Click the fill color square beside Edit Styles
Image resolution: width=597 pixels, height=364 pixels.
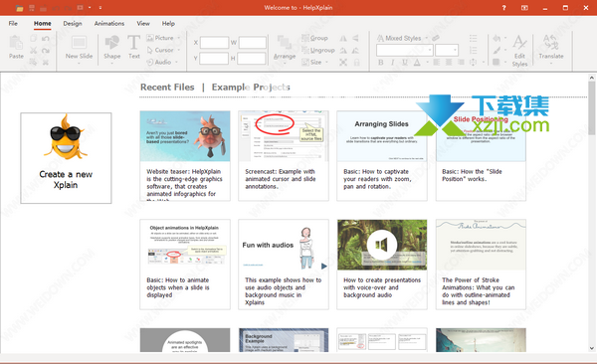(497, 62)
